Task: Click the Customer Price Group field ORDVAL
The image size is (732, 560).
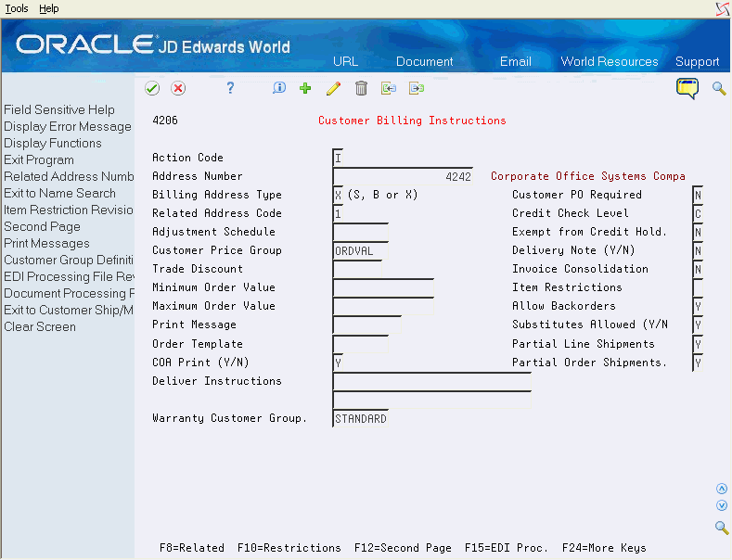Action: coord(360,250)
